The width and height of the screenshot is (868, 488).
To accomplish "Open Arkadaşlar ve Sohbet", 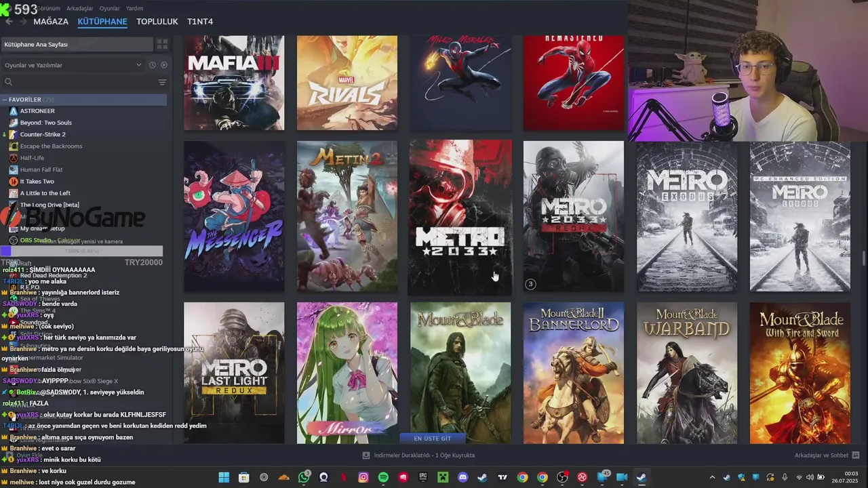I will (827, 455).
